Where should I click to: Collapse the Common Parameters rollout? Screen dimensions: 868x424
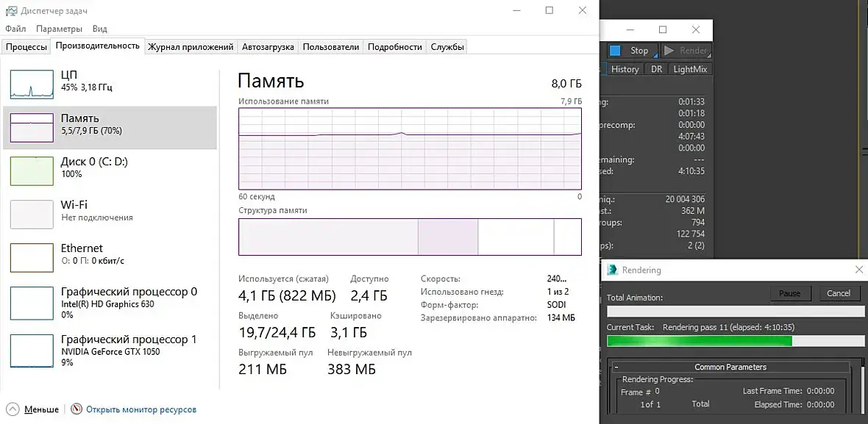click(x=616, y=367)
